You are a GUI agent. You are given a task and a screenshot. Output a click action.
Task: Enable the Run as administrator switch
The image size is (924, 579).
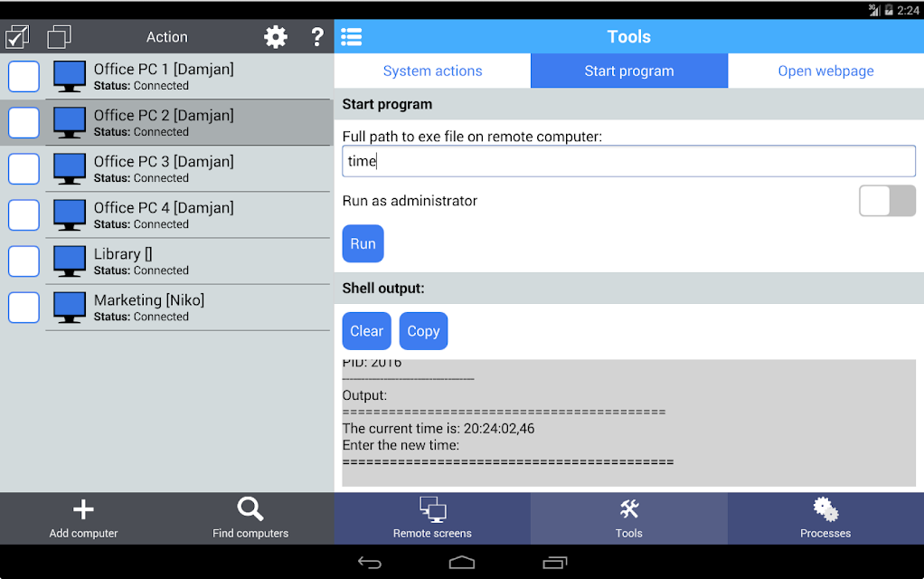pyautogui.click(x=887, y=201)
